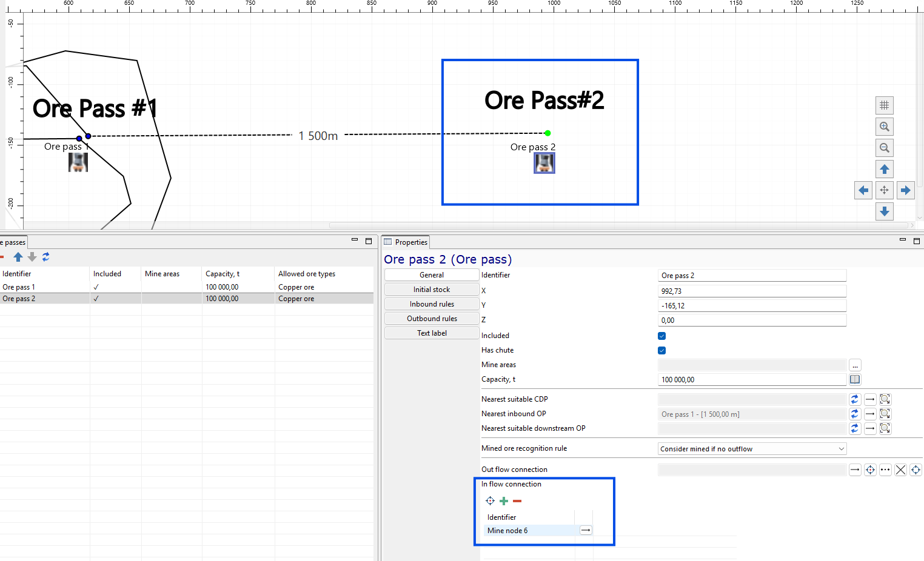Toggle included checkmark for Ore pass 1 row
The image size is (924, 561).
point(96,287)
